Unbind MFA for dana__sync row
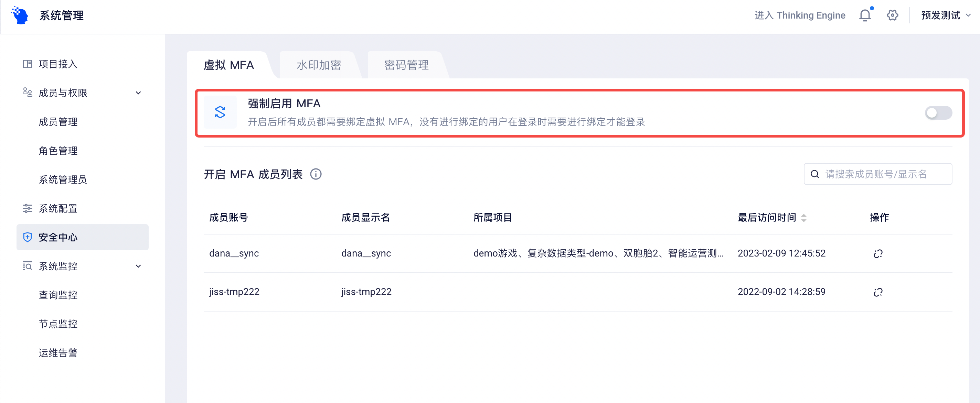 pos(878,253)
